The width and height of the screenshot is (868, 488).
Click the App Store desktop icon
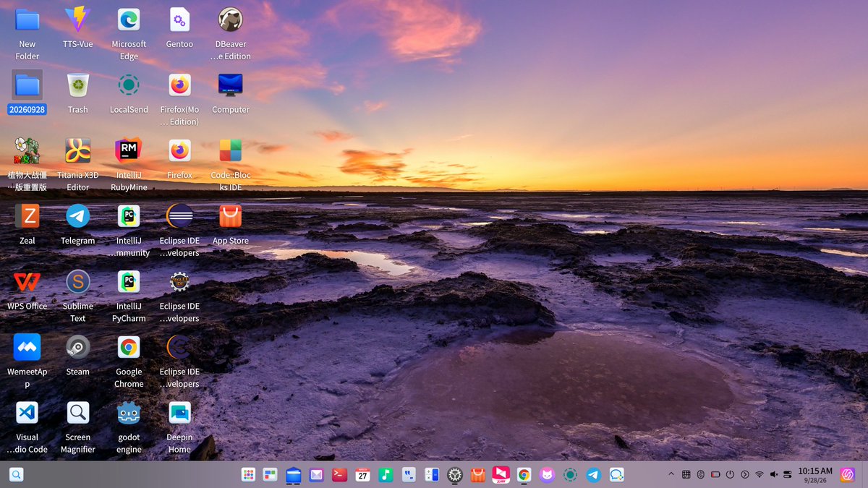(x=231, y=216)
